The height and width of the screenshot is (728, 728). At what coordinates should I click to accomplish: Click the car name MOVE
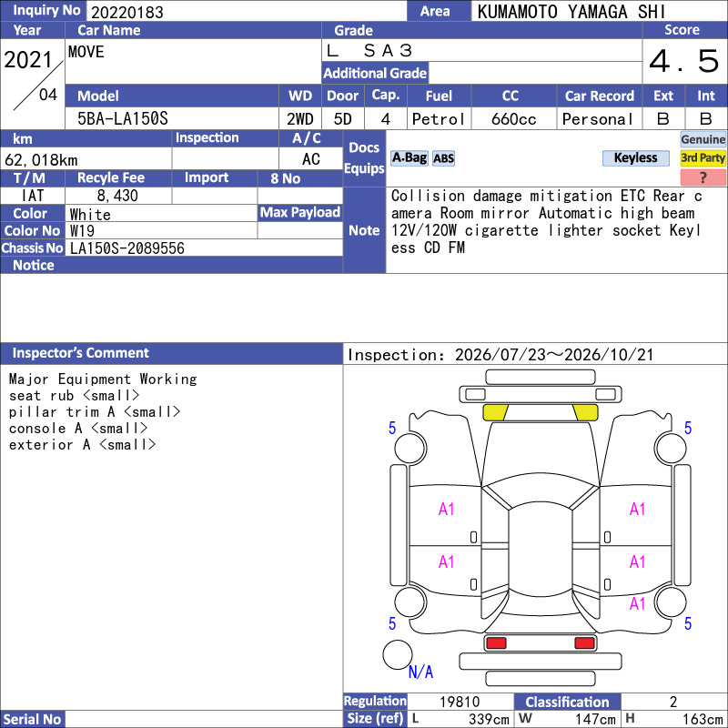pos(86,52)
